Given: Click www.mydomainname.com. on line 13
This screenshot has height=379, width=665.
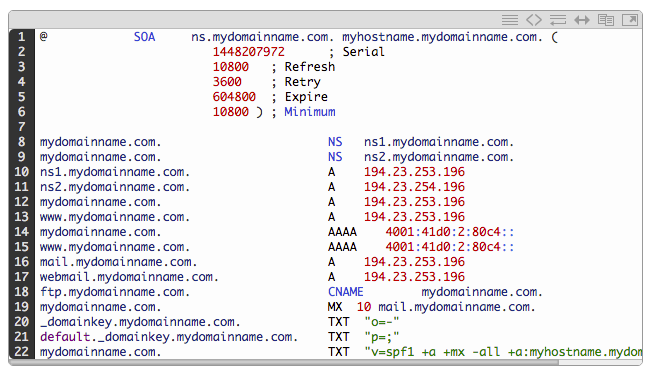Looking at the screenshot, I should pos(115,217).
